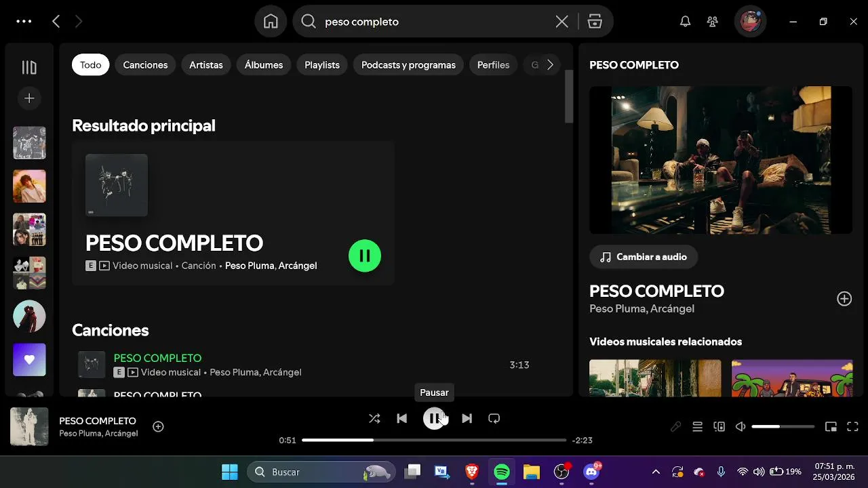Open Friend Activity icon

(x=712, y=22)
